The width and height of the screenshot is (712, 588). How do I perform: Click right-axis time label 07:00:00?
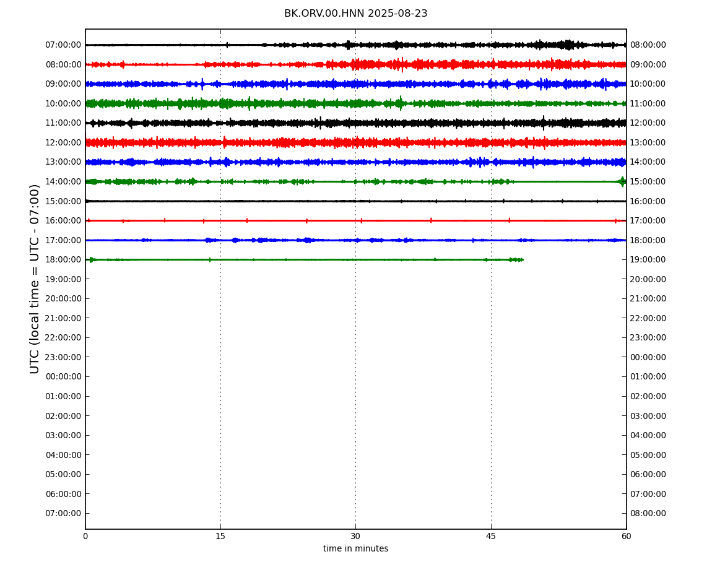[648, 494]
